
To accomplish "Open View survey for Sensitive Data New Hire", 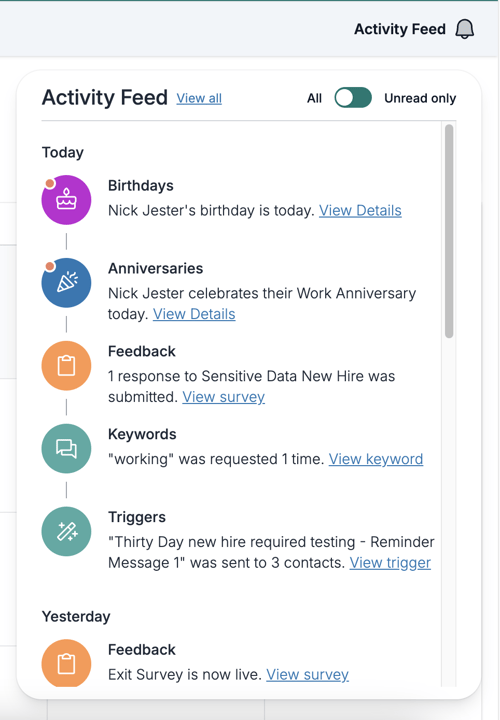I will click(224, 397).
